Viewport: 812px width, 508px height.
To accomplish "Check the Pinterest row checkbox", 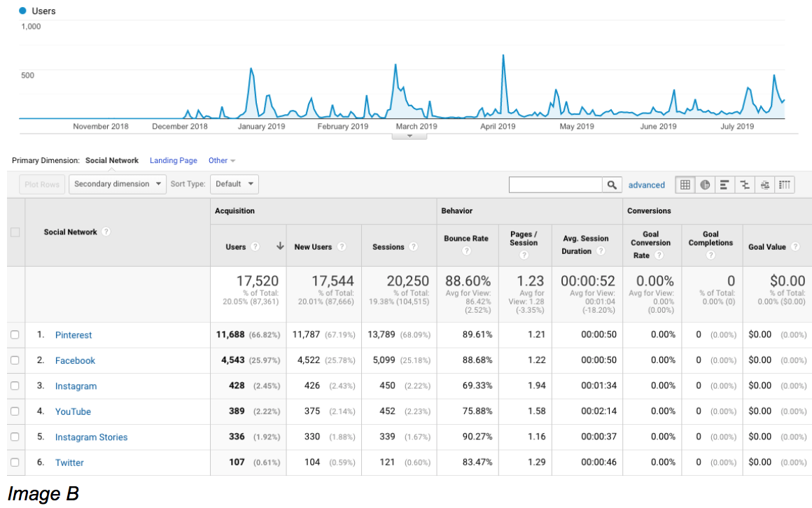I will click(15, 334).
